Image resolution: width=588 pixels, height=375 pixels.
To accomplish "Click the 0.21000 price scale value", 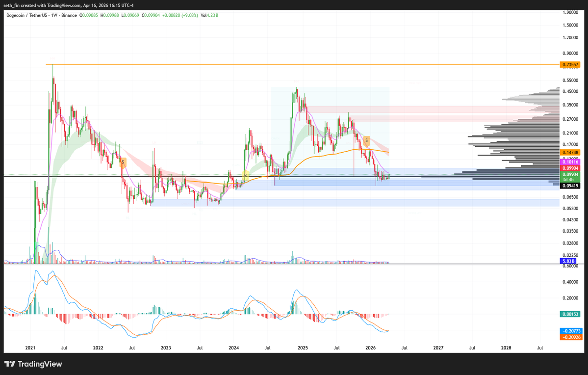I will click(x=570, y=133).
